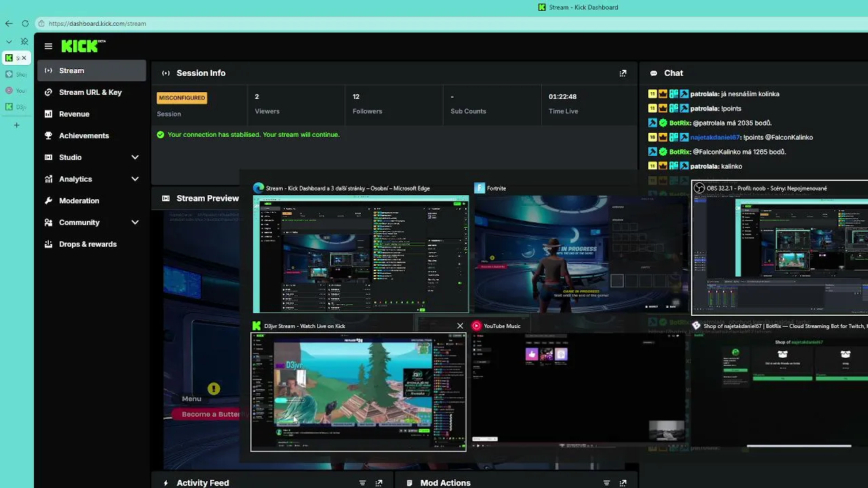Screen dimensions: 868x488
Task: Click the pin icon above the vertical tabs
Action: point(25,42)
